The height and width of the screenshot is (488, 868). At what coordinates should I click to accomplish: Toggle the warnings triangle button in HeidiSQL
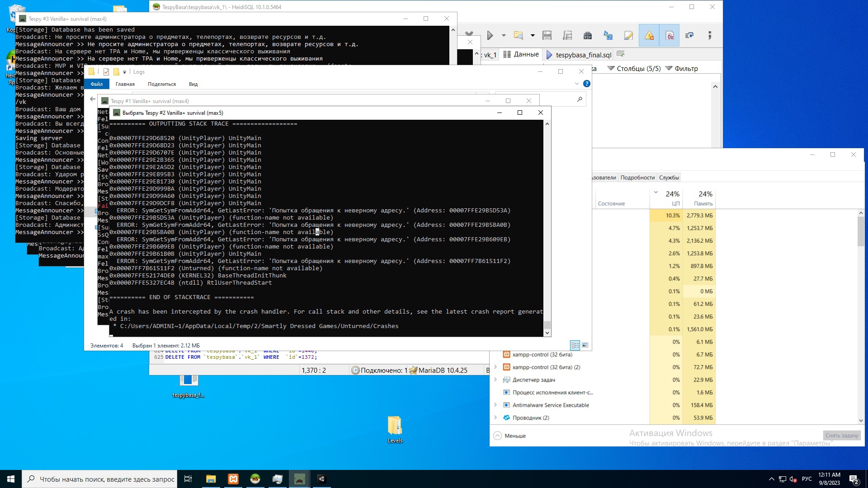[649, 35]
